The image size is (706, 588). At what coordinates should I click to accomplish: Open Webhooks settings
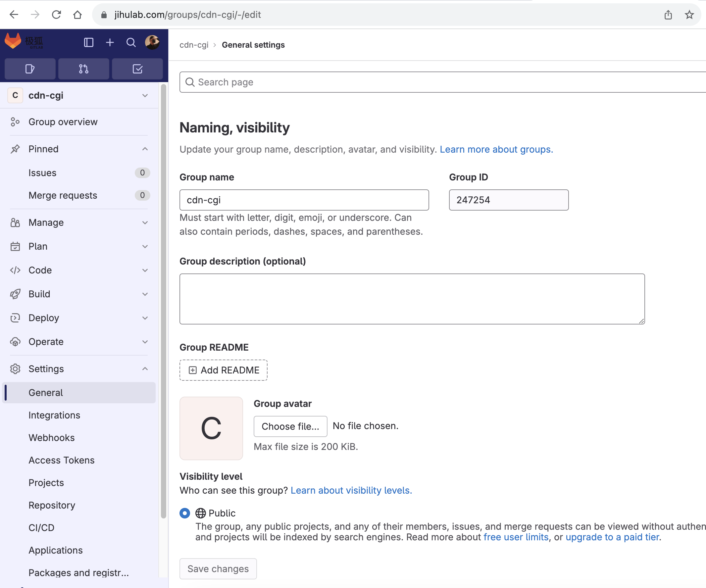point(79,438)
